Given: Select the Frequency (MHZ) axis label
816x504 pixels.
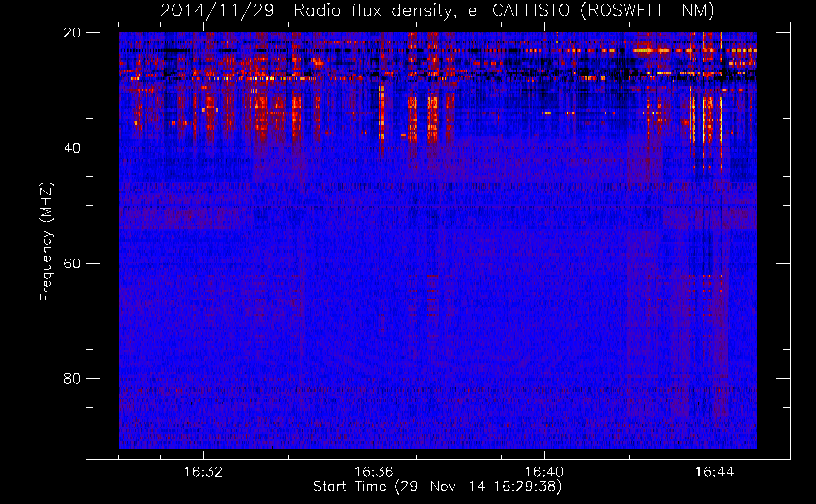Looking at the screenshot, I should (46, 242).
